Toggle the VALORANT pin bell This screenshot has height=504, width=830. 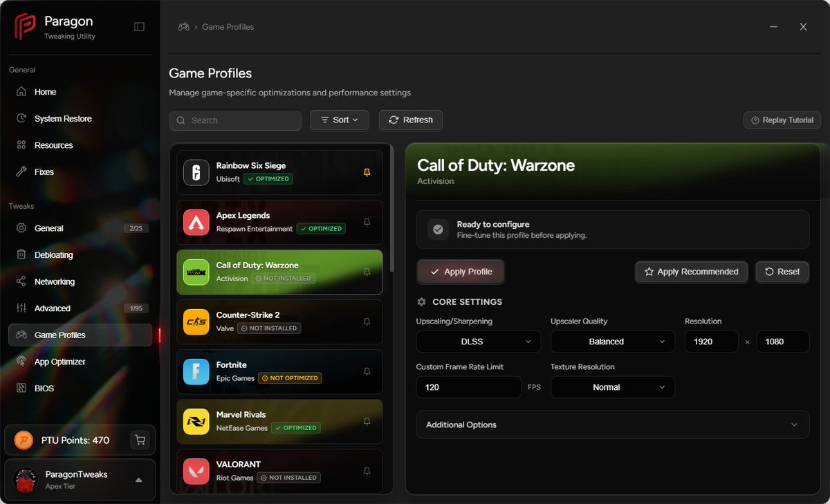point(367,471)
